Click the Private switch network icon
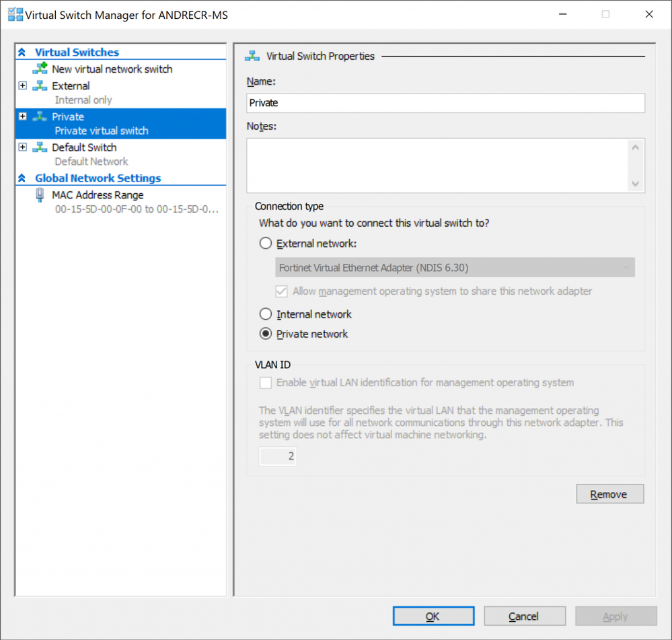672x640 pixels. (40, 116)
